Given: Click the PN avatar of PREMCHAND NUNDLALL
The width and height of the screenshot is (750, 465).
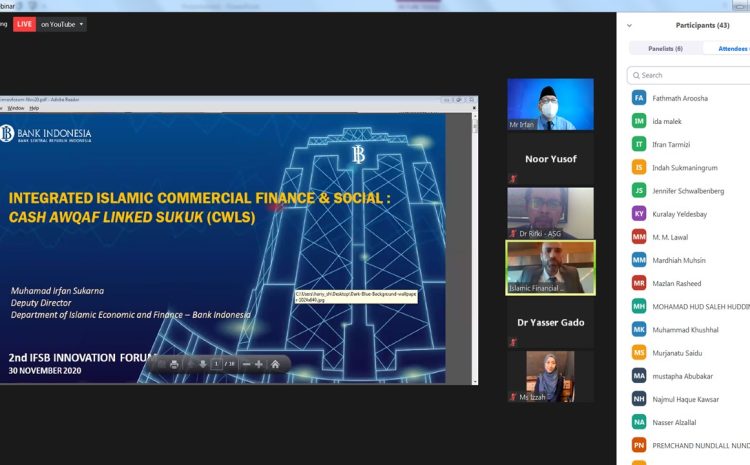Looking at the screenshot, I should tap(639, 445).
